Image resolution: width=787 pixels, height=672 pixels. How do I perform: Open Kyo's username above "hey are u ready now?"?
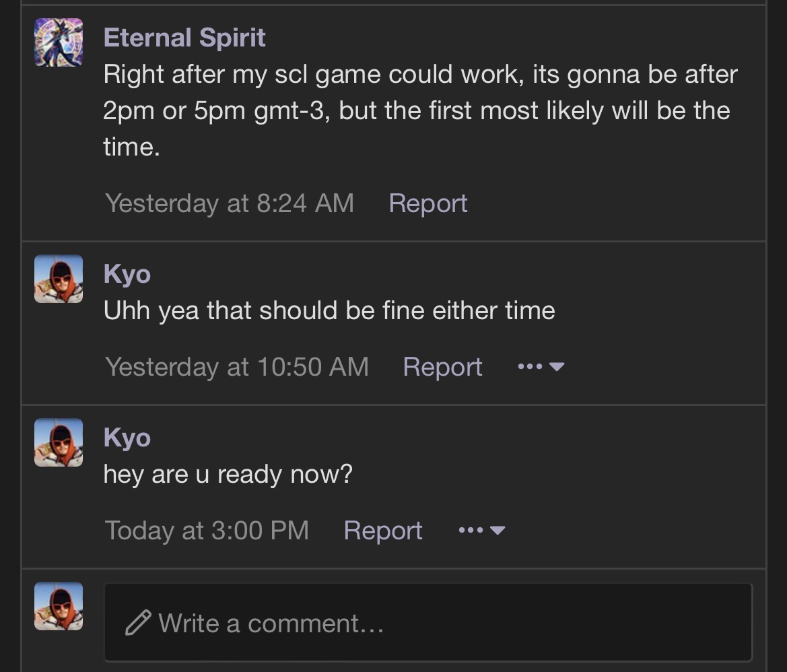(127, 438)
